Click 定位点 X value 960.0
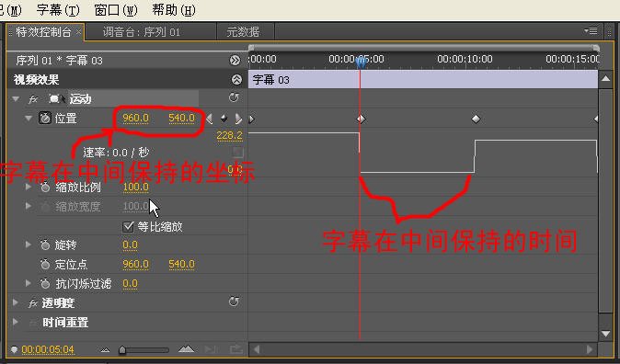 tap(135, 264)
